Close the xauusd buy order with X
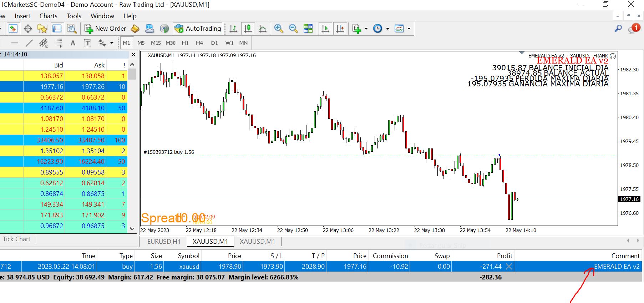644x303 pixels. 509,267
